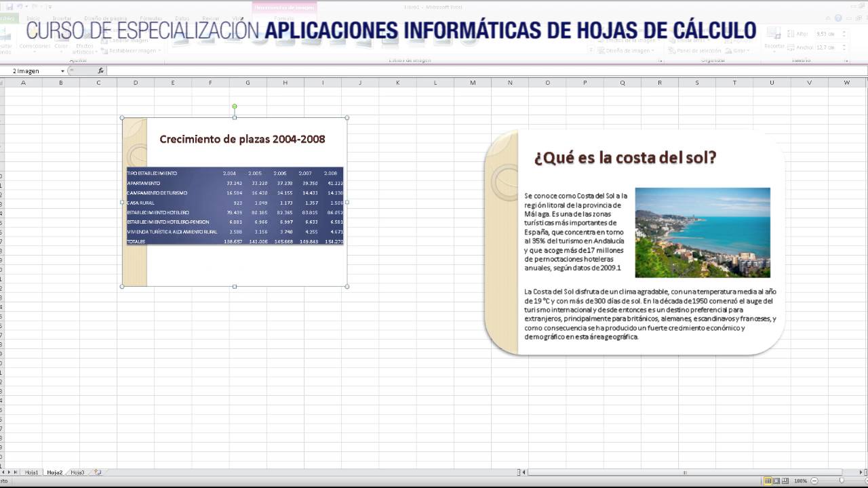
Task: Switch to Page Break Preview in status bar
Action: coord(785,481)
